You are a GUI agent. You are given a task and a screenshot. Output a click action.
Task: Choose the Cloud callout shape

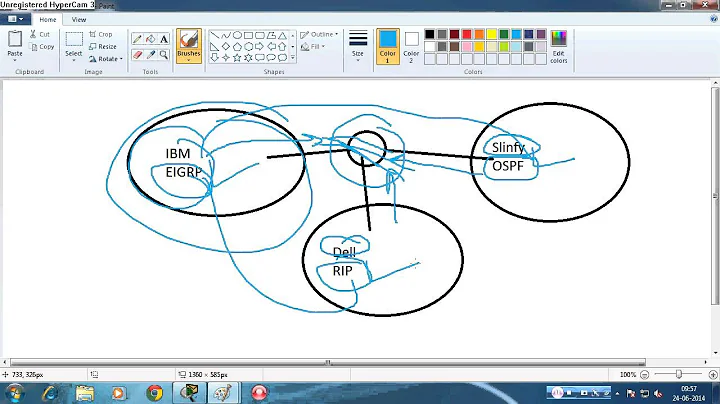tap(282, 57)
